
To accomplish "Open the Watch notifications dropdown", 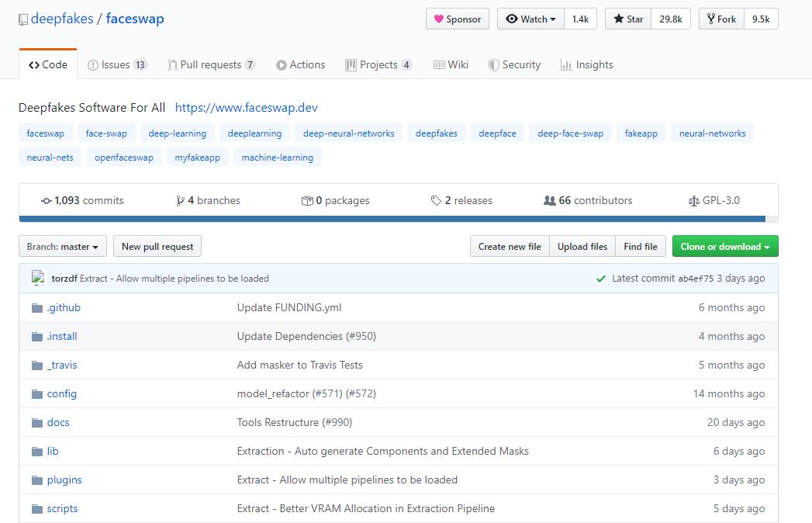I will [531, 19].
